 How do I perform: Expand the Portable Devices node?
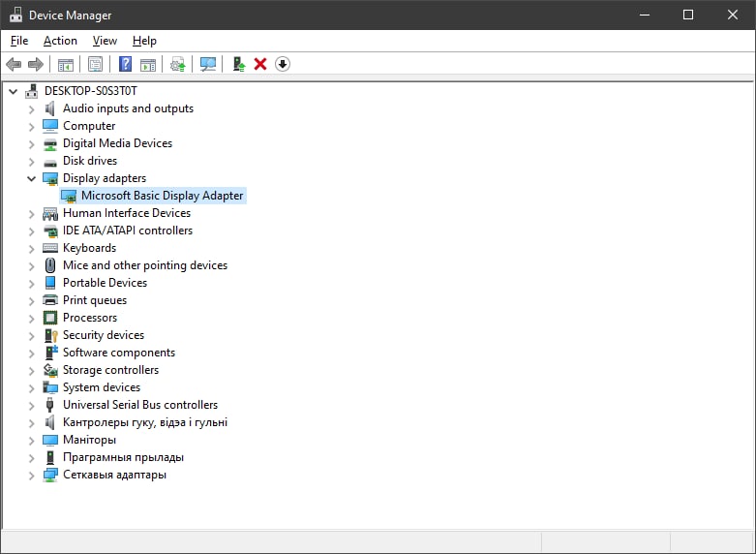pos(31,283)
